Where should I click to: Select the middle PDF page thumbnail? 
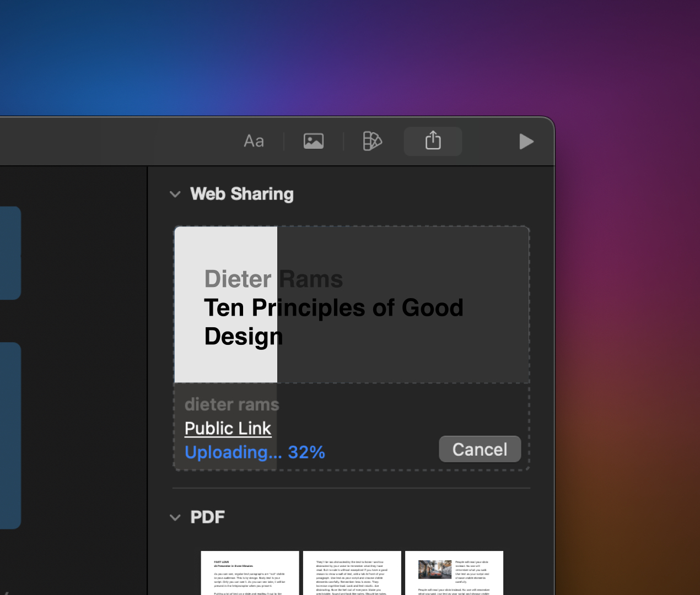coord(352,572)
